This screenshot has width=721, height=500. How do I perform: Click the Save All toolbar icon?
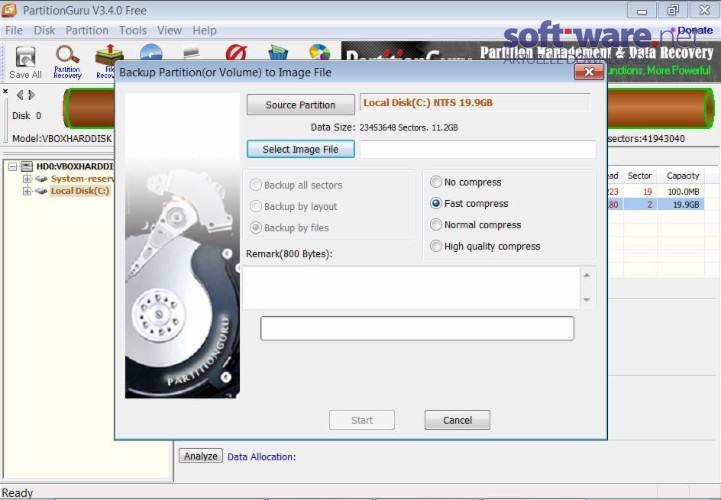click(25, 62)
